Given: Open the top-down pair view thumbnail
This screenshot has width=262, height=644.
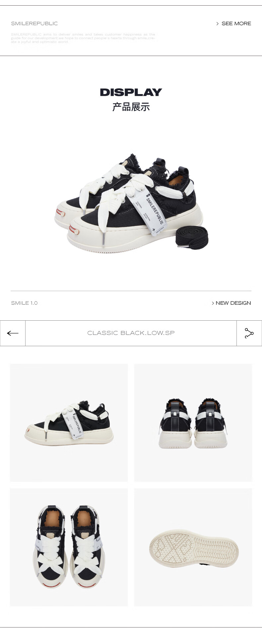Looking at the screenshot, I should [69, 547].
